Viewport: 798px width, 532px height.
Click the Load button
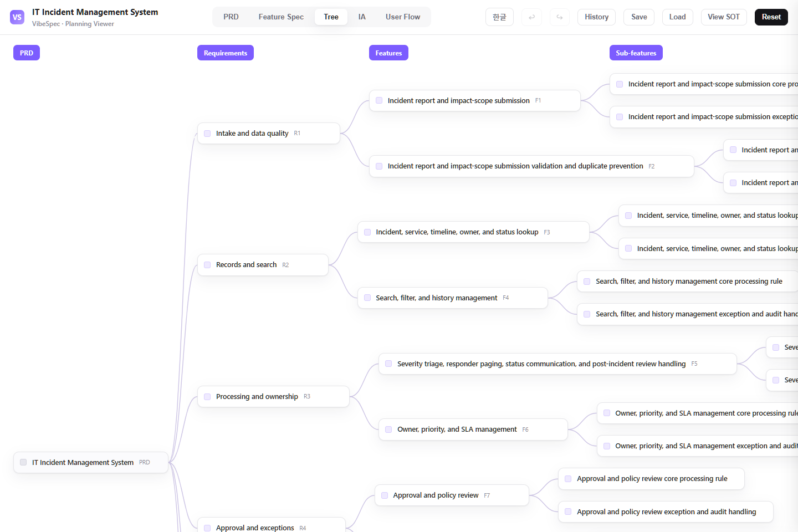677,17
